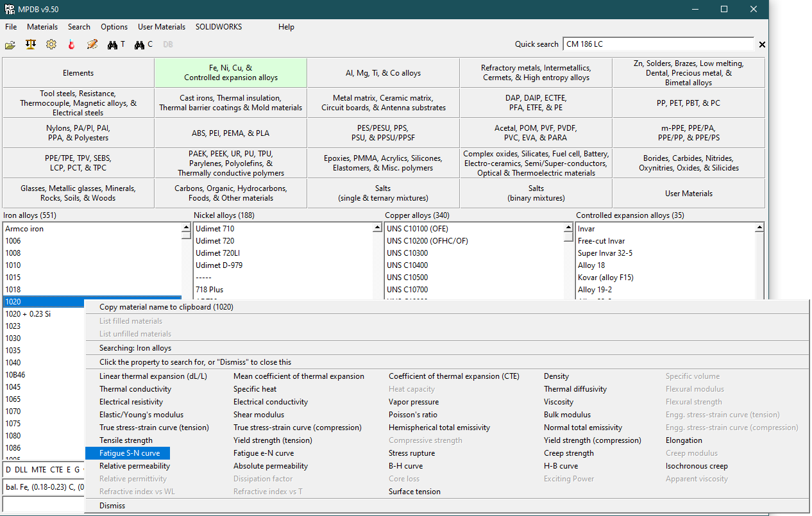Open the SOLIDWORKS menu
This screenshot has height=516, width=812.
[x=219, y=27]
